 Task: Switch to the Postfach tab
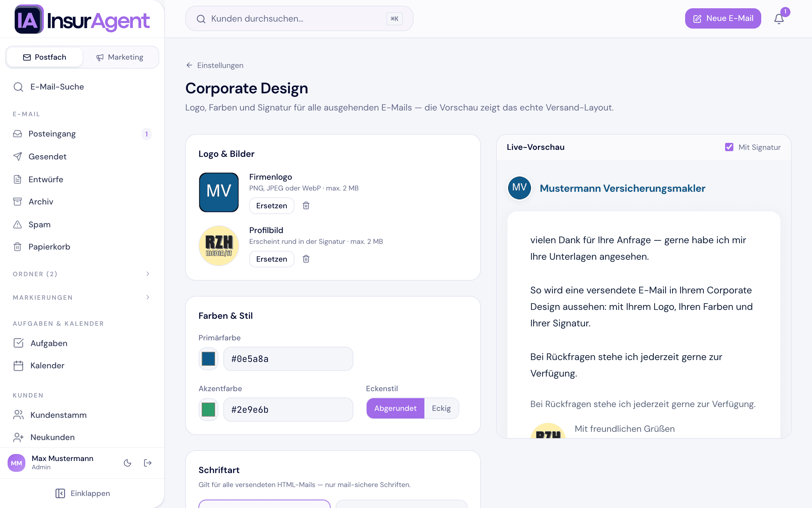(x=45, y=57)
